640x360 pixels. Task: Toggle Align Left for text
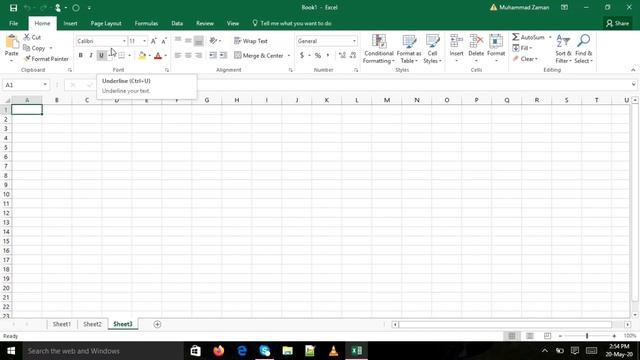[178, 55]
